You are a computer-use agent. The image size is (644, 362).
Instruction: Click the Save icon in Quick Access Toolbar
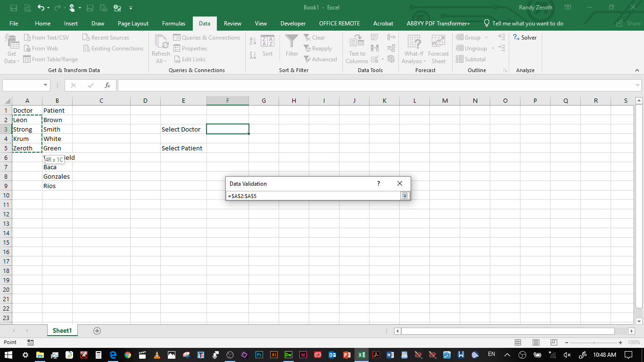pos(13,8)
